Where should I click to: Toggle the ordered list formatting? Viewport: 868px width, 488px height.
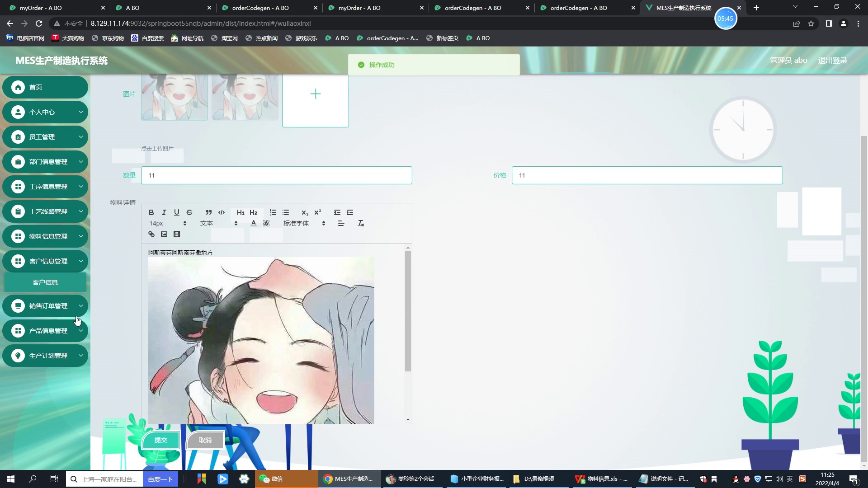coord(273,212)
